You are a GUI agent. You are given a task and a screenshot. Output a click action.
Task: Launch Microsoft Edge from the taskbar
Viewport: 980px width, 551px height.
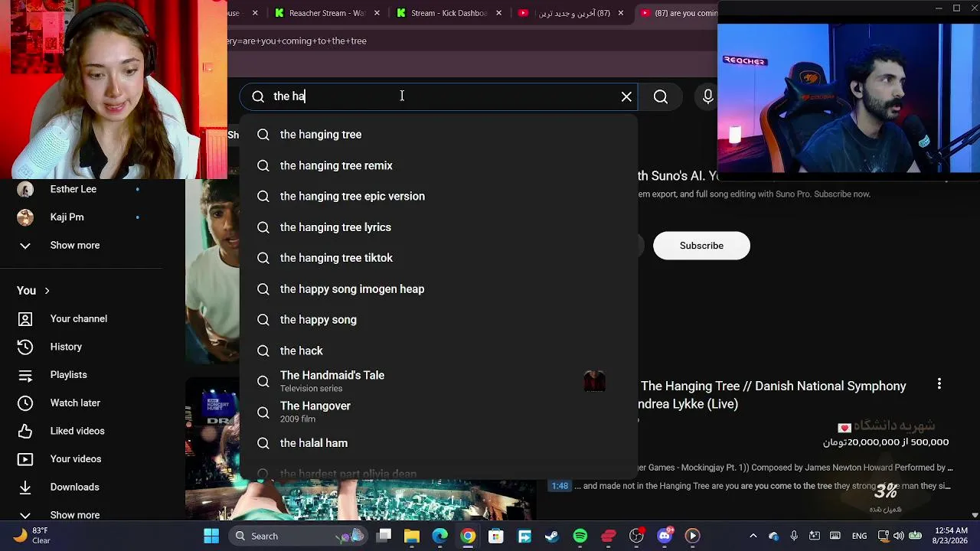440,536
